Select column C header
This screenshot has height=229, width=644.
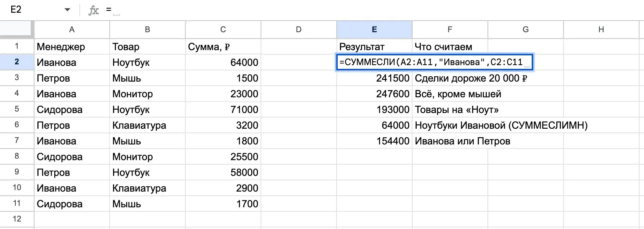click(223, 30)
